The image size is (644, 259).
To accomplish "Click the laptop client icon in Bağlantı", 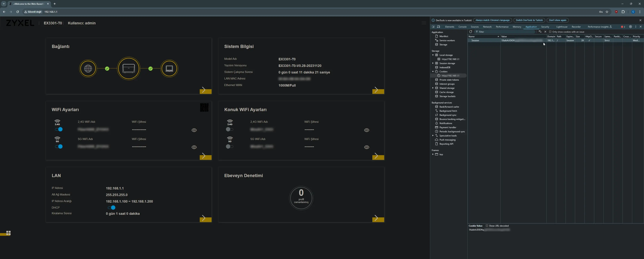I will click(x=169, y=69).
